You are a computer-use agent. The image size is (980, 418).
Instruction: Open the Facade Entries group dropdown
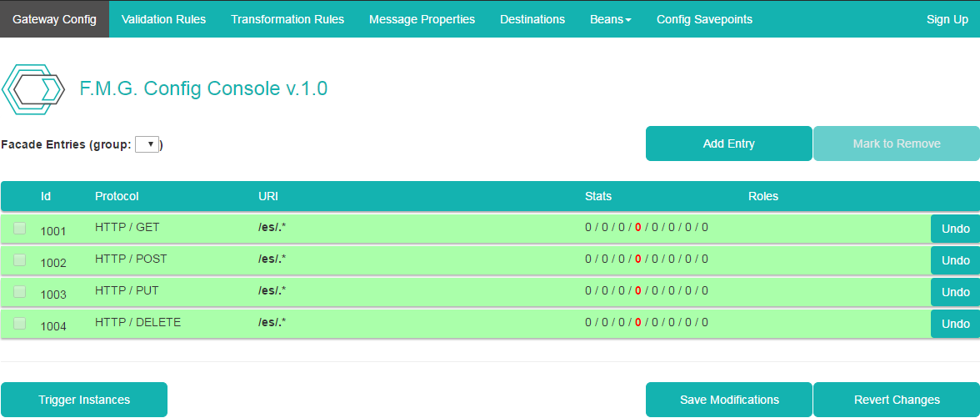coord(147,144)
